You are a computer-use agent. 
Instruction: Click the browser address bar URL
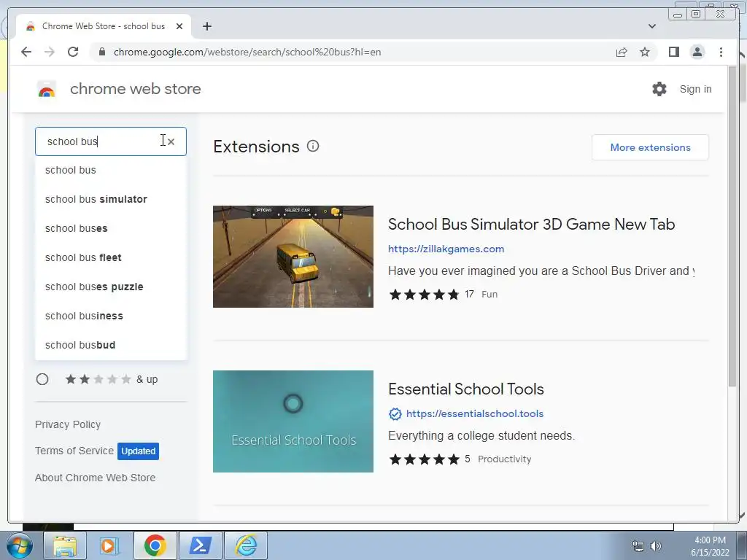[247, 52]
